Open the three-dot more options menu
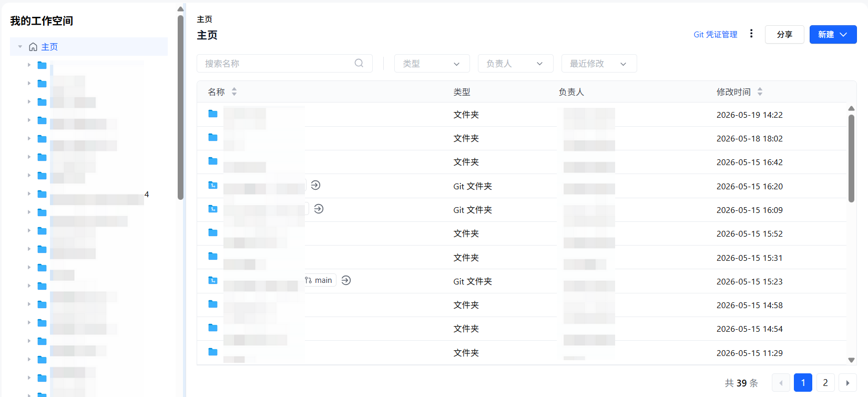868x397 pixels. click(x=751, y=34)
